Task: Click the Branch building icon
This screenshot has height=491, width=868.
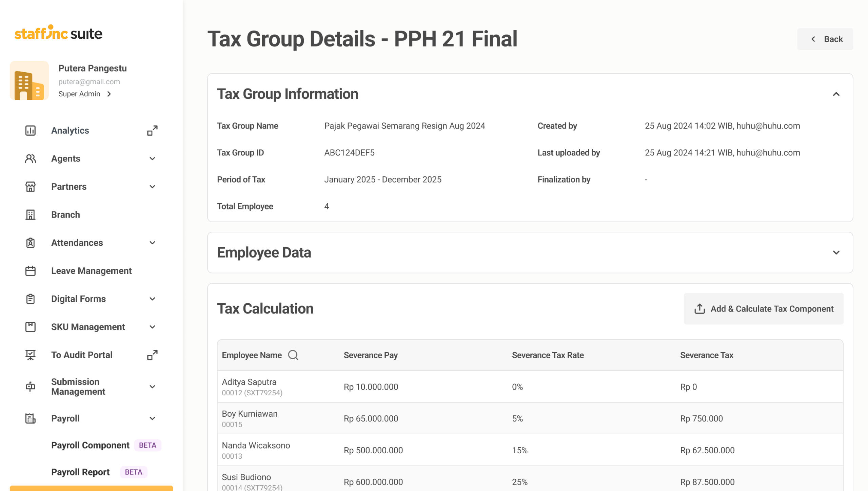Action: point(31,215)
